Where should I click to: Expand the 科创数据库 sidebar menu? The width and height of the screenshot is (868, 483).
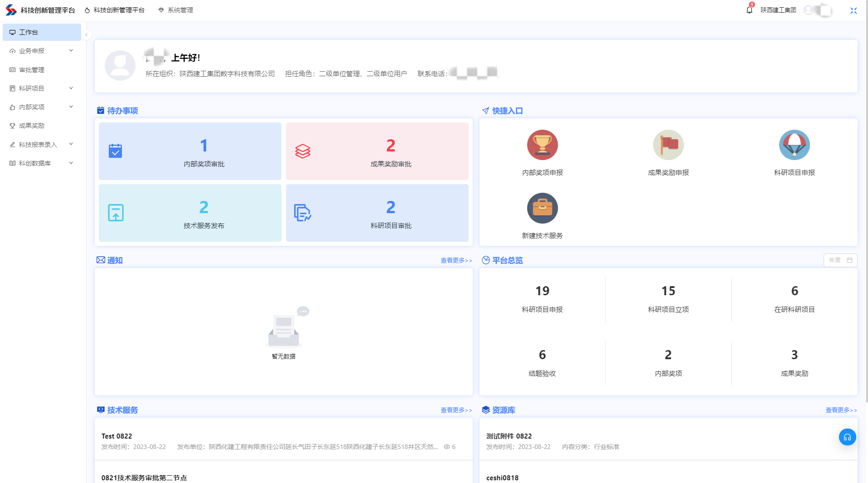pyautogui.click(x=42, y=163)
